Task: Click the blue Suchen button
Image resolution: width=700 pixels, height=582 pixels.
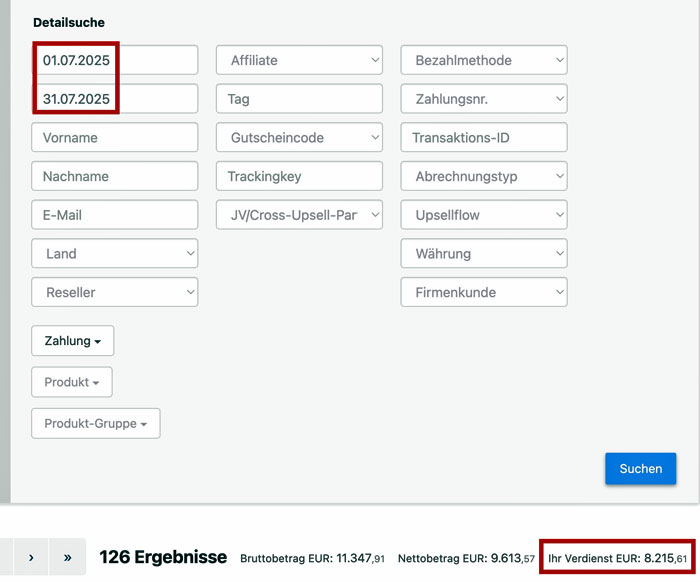Action: 640,468
